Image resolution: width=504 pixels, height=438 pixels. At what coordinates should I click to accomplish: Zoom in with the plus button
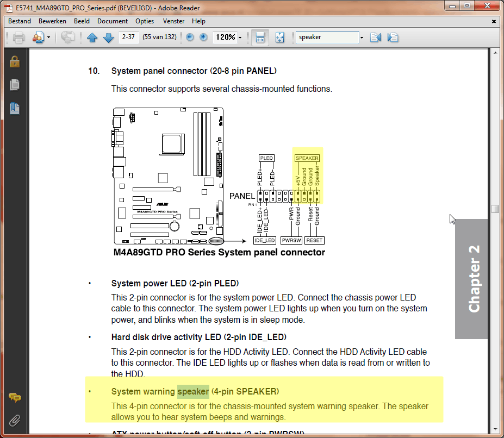tap(203, 37)
